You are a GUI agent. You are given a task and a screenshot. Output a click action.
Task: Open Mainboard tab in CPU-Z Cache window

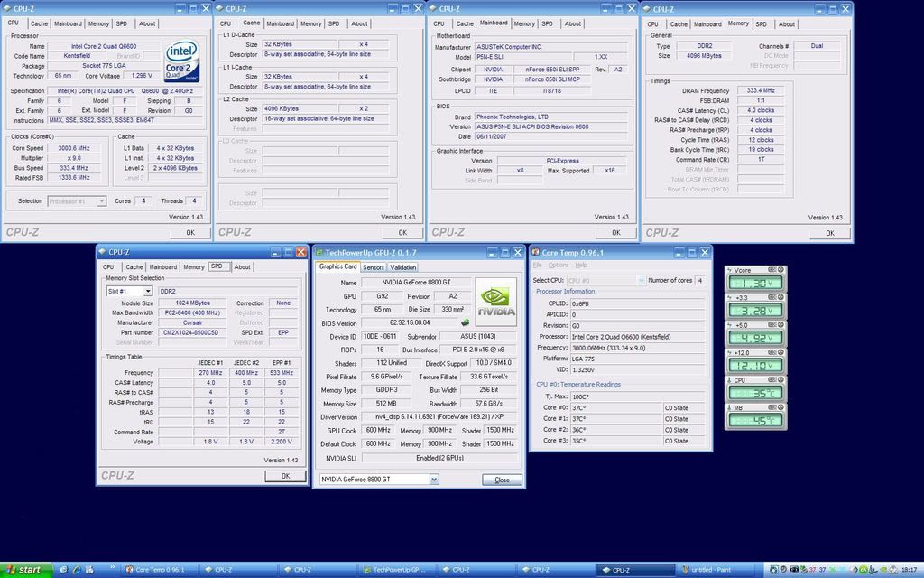click(x=281, y=24)
